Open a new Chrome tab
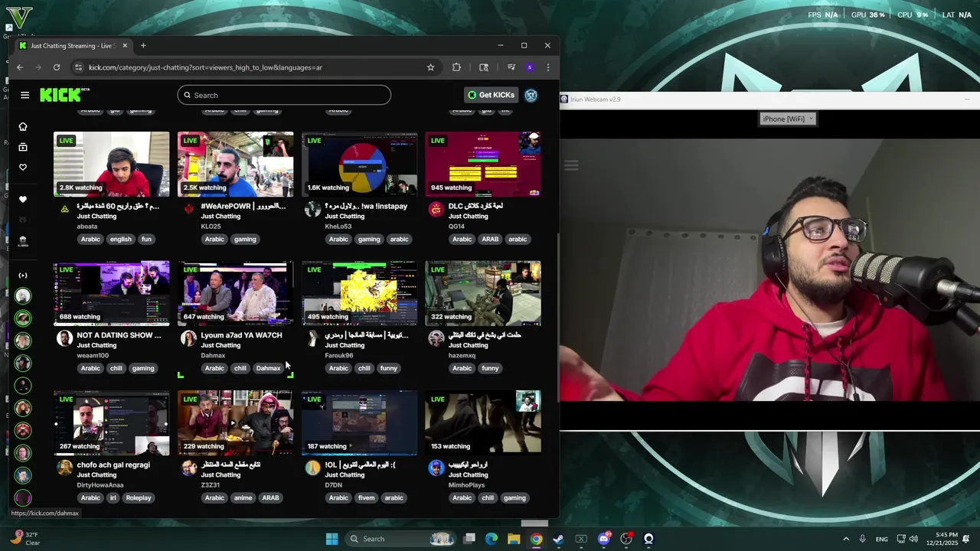This screenshot has height=551, width=980. pos(143,46)
